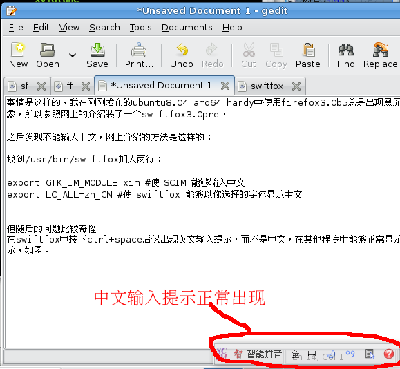Screen dimensions: 400x369
Task: Open the Help menu
Action: point(232,27)
